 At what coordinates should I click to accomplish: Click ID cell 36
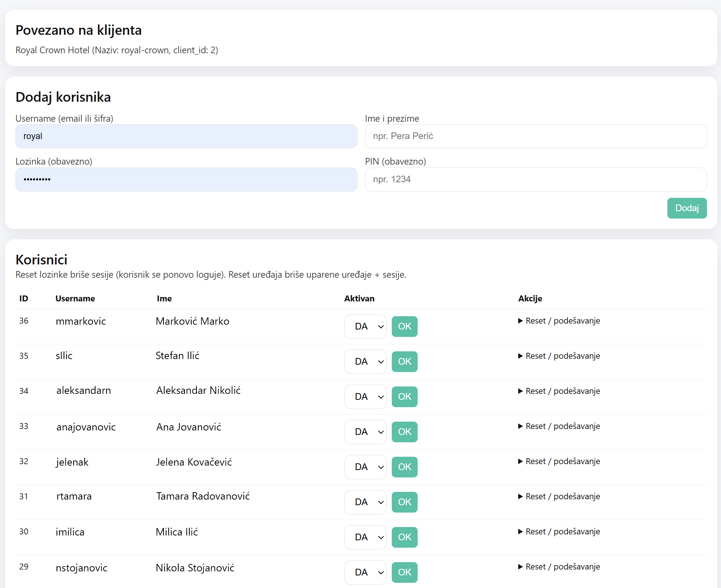(24, 321)
